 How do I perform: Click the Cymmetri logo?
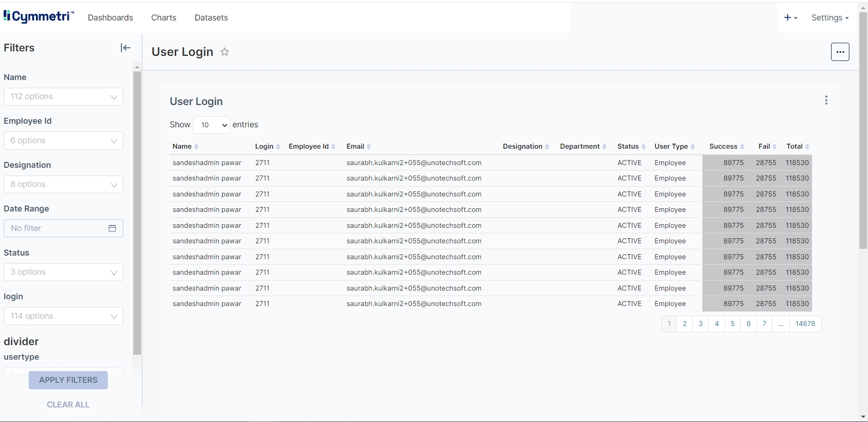[x=39, y=17]
